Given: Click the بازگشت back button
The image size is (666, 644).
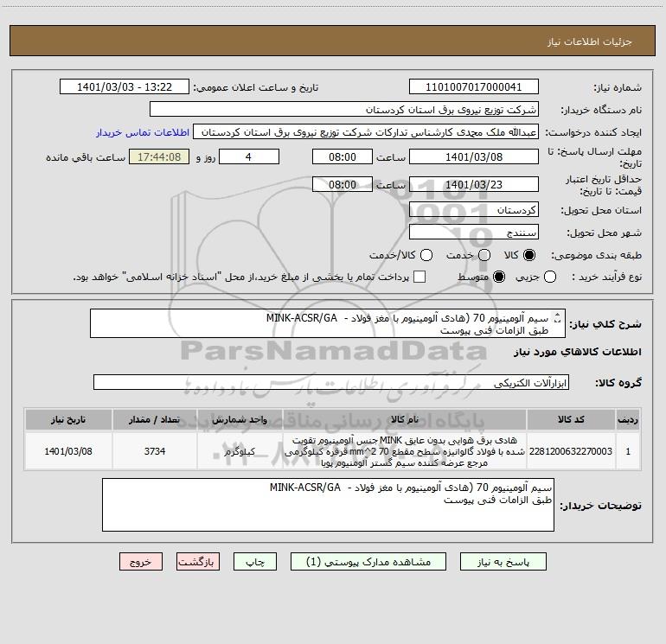Looking at the screenshot, I should point(198,562).
